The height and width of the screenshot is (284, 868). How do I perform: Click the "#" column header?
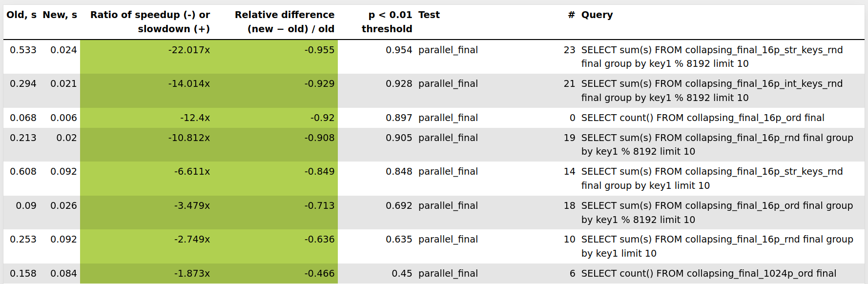click(x=571, y=15)
